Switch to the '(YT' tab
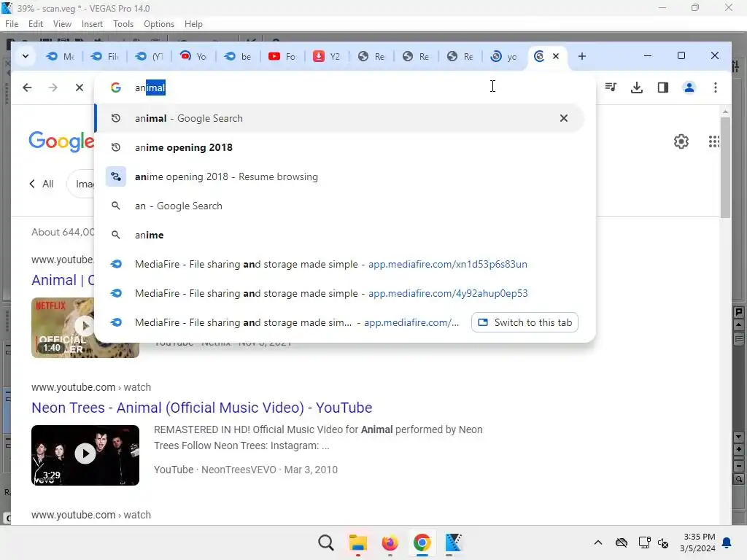This screenshot has height=560, width=747. tap(149, 57)
